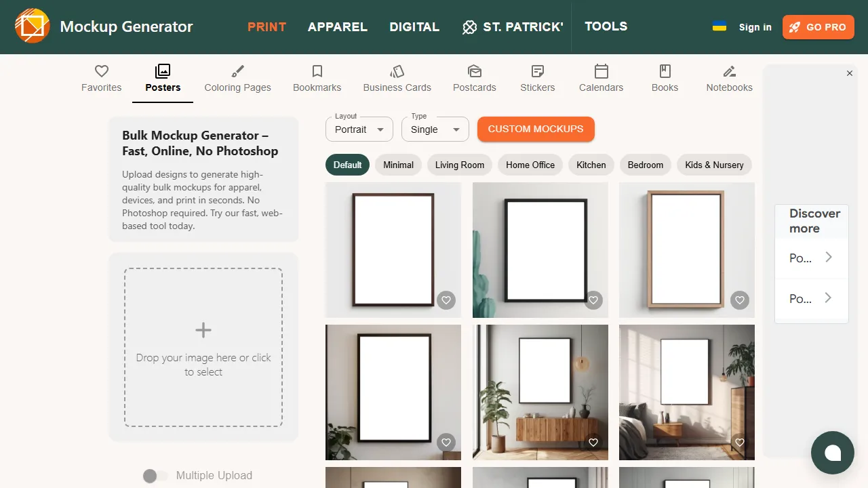Screen dimensions: 868x488
Task: Select the Notebooks category
Action: [x=729, y=77]
